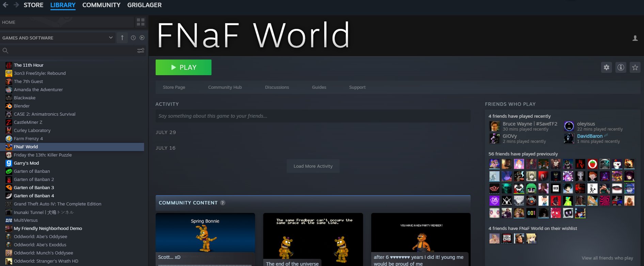
Task: Click the 'Say something about this game' field
Action: click(313, 116)
